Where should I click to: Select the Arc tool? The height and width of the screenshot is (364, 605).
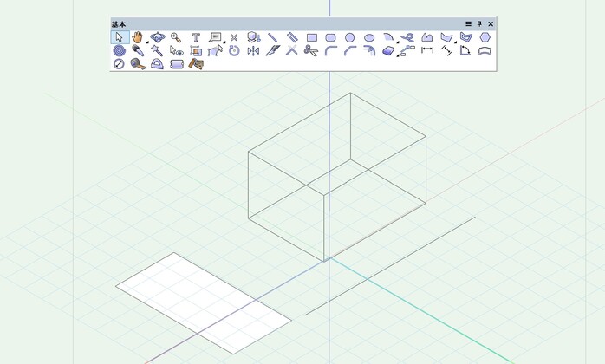pyautogui.click(x=388, y=37)
